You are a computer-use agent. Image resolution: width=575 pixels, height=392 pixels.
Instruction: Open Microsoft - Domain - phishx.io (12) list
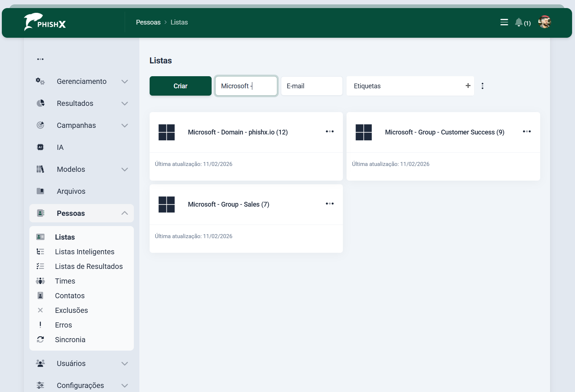[x=238, y=132]
